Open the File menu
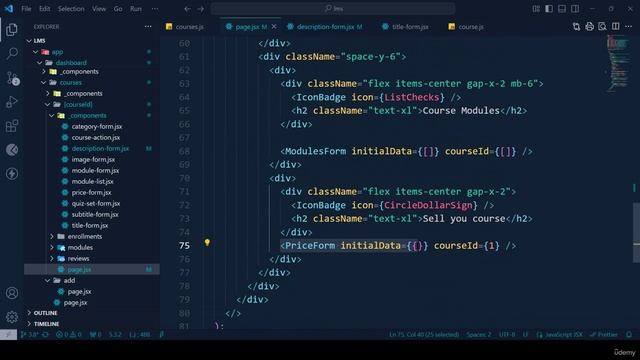640x360 pixels. [26, 9]
